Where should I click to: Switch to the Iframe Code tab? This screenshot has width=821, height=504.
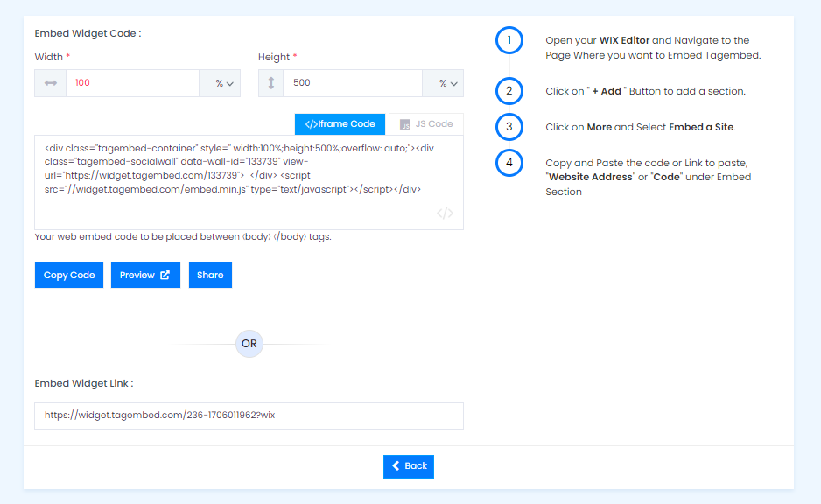click(x=340, y=124)
